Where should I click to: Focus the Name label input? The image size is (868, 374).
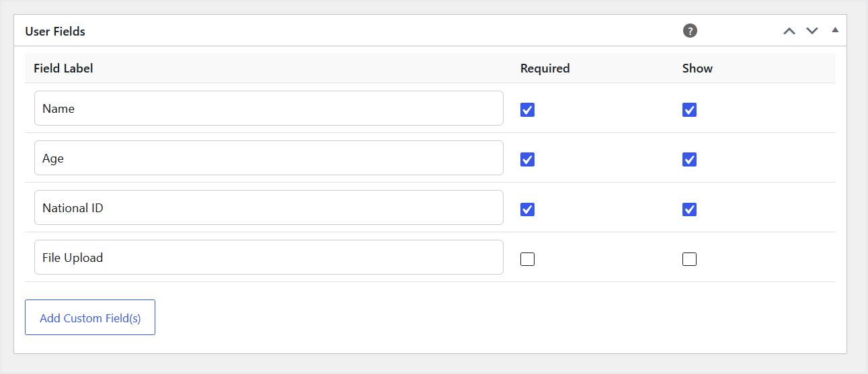tap(269, 108)
